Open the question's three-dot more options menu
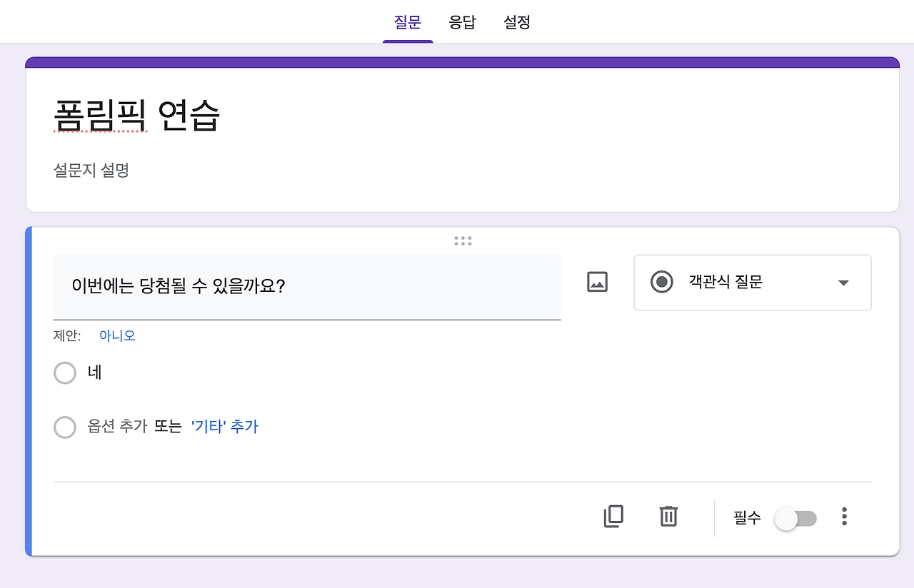This screenshot has height=588, width=914. [845, 517]
